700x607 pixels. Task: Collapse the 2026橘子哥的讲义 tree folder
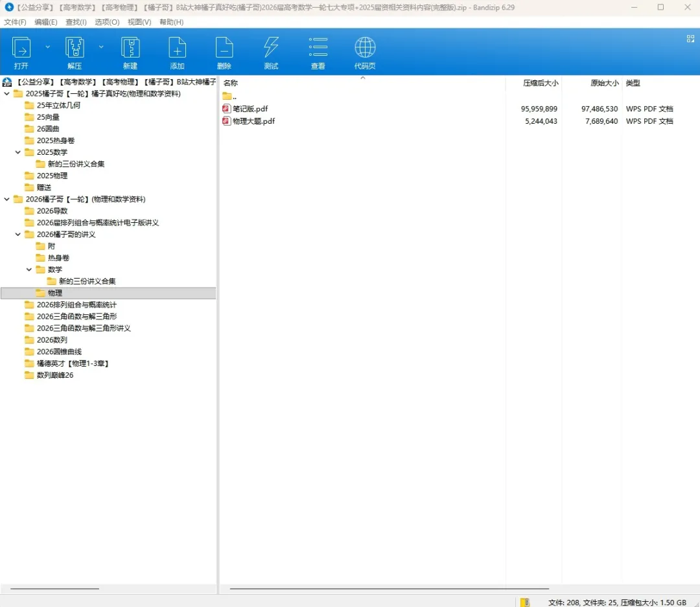[x=18, y=235]
